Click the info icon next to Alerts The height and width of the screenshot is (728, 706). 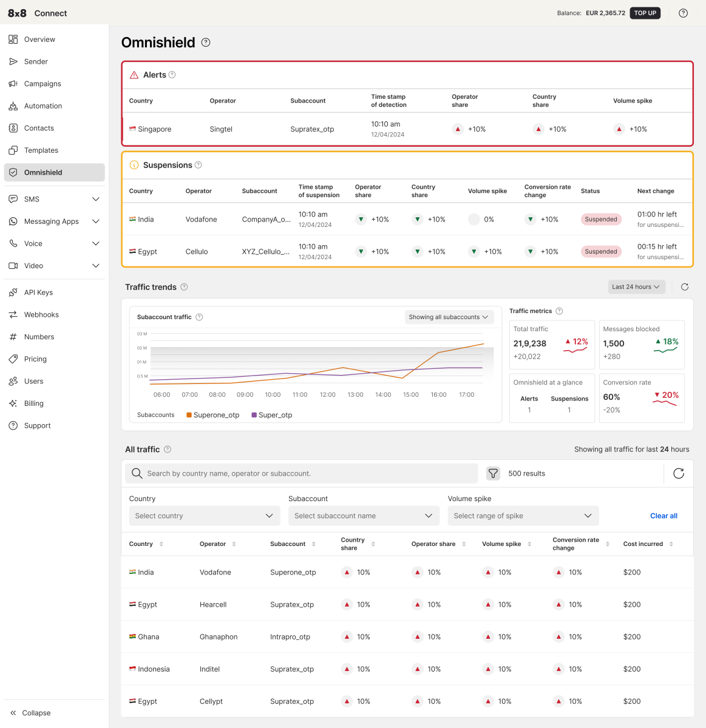point(172,75)
